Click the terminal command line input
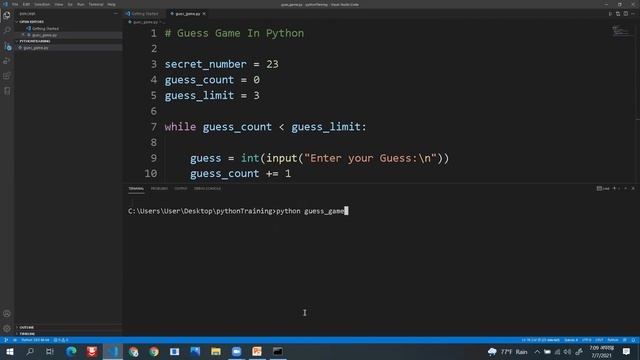Viewport: 640px width, 360px height. (x=238, y=211)
